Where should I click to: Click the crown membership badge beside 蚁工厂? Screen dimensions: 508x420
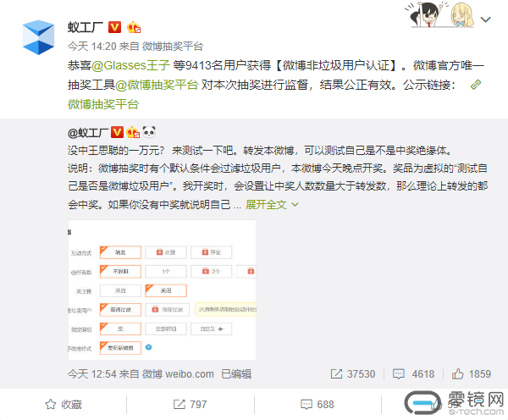point(134,28)
